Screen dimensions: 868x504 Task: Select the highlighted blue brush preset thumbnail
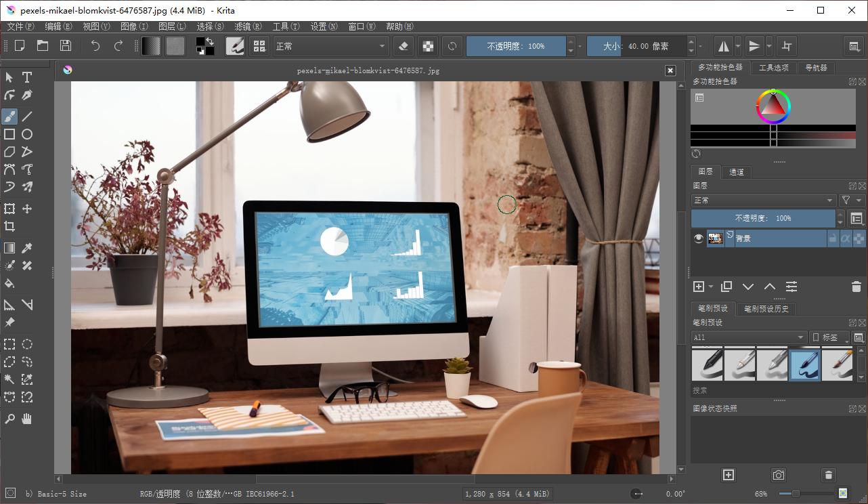coord(804,364)
